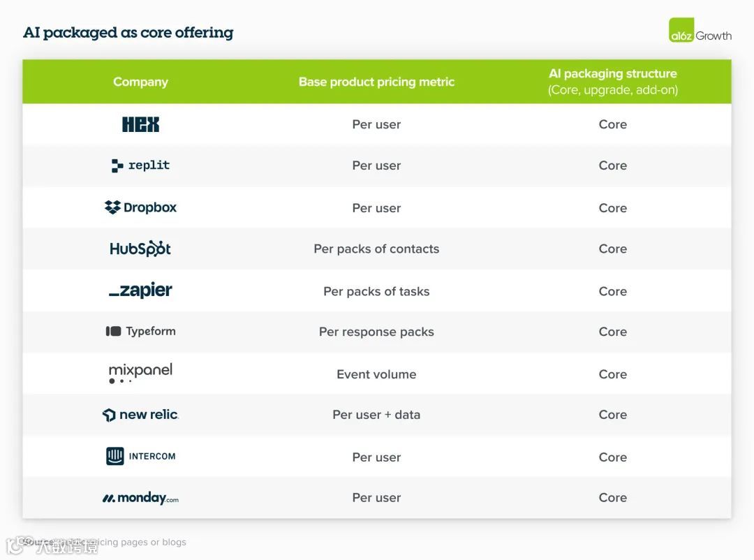Click the HEX company logo
Viewport: 754px width, 560px height.
(x=140, y=124)
